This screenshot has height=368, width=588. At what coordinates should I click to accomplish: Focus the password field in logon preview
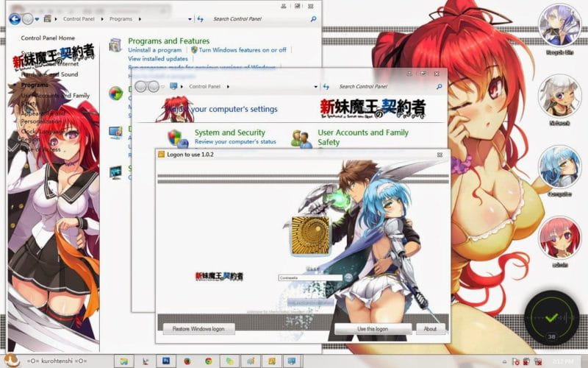pyautogui.click(x=310, y=277)
